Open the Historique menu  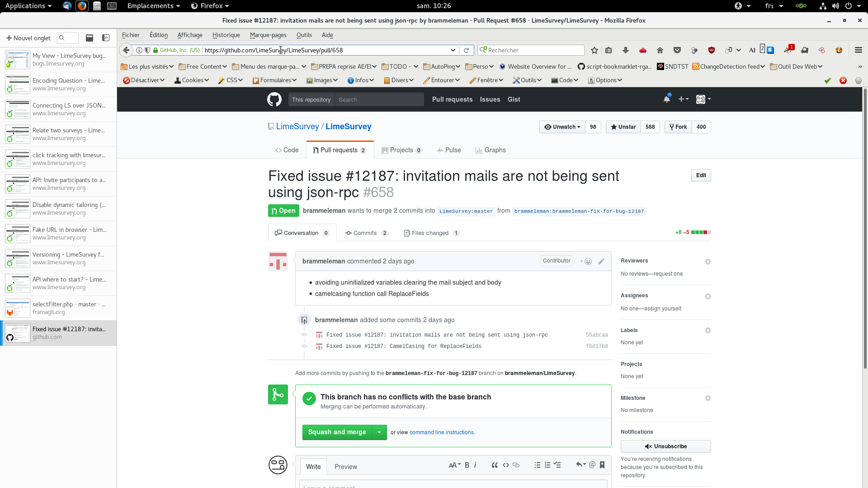click(226, 35)
